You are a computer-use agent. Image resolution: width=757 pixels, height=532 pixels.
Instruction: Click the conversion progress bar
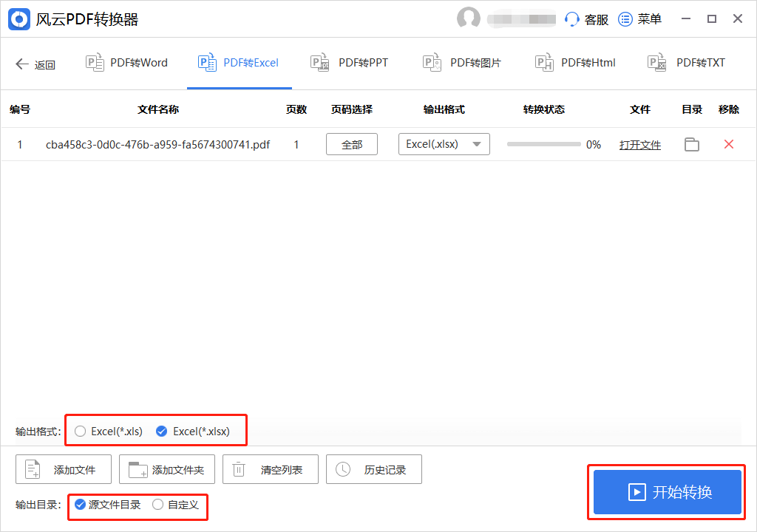point(543,145)
